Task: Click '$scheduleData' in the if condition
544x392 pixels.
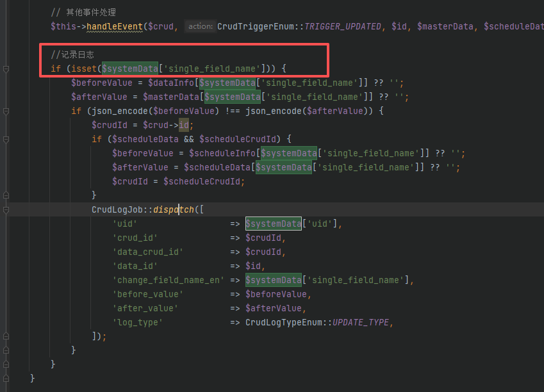Action: pos(145,139)
